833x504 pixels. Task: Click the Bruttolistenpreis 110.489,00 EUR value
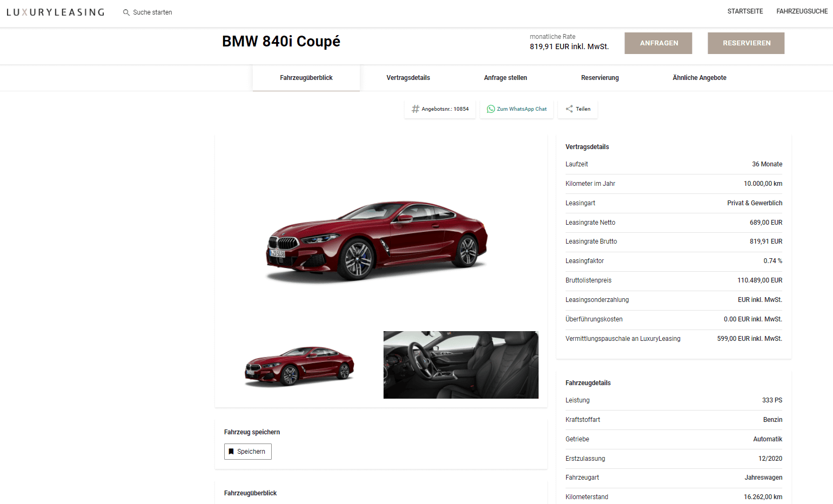760,280
